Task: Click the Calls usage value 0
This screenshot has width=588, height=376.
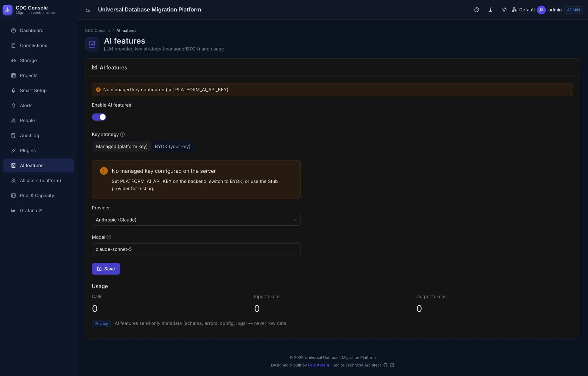Action: pos(95,308)
